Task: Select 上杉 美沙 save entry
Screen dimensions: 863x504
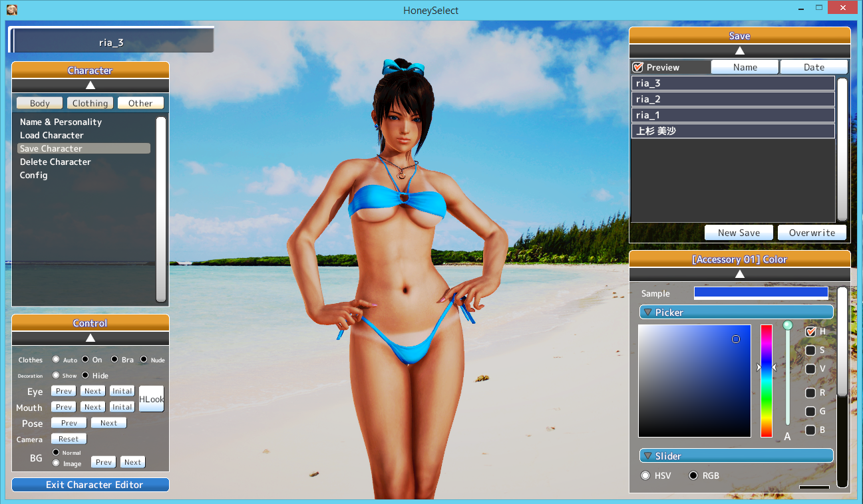Action: [733, 131]
